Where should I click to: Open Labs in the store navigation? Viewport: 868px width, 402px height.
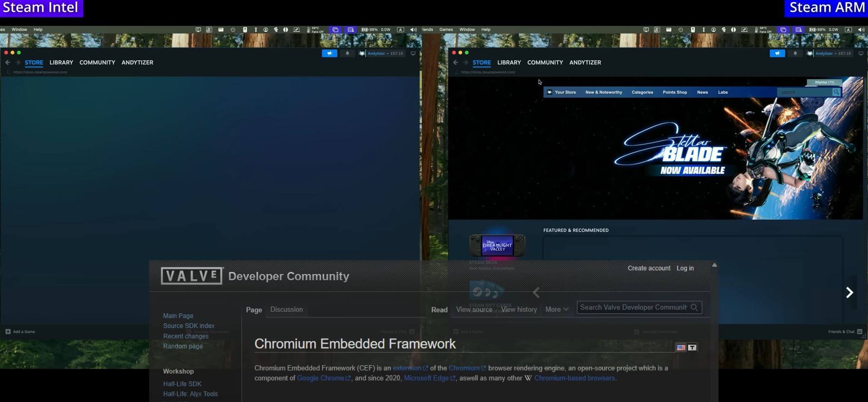pos(723,92)
